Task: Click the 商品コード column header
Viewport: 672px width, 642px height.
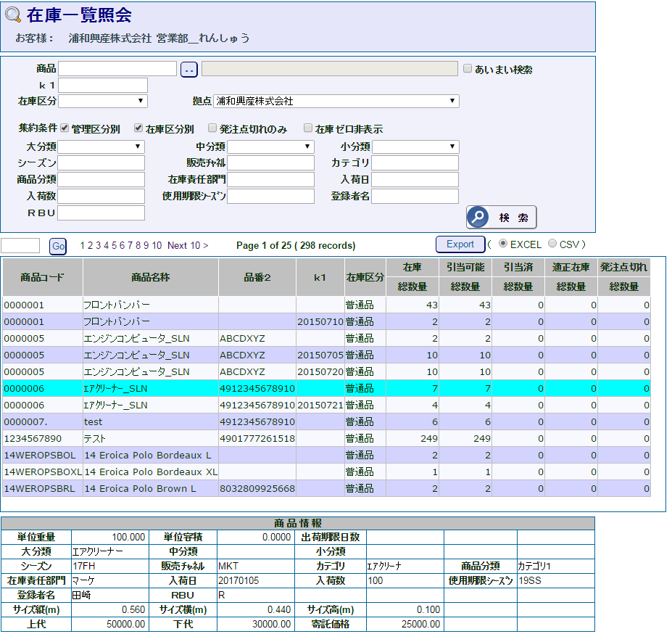Action: (x=43, y=277)
